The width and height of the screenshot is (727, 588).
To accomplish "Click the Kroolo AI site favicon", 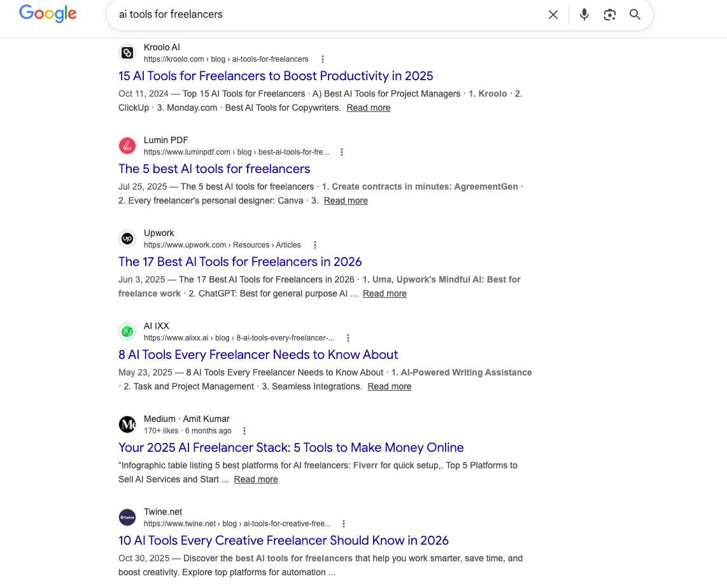I will [127, 53].
